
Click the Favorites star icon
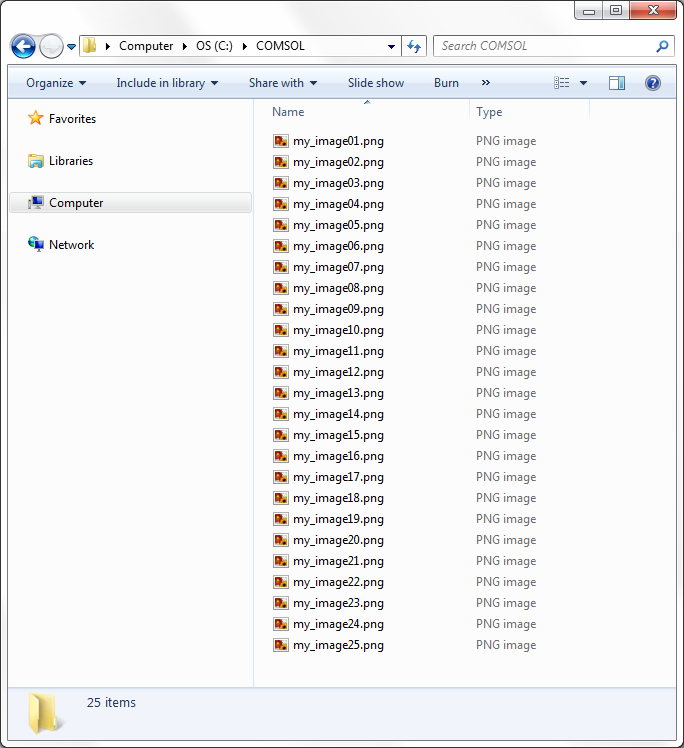[36, 118]
